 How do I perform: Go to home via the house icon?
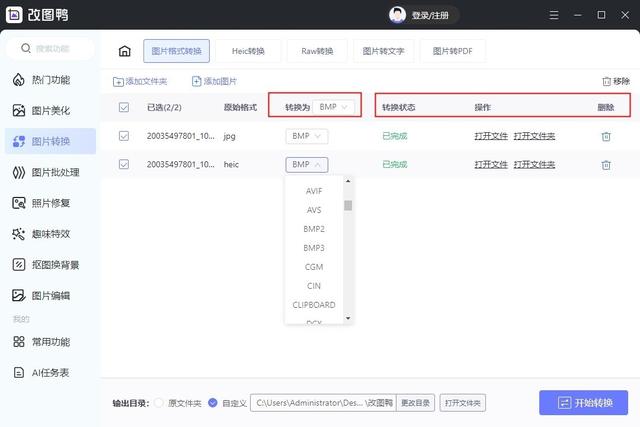(x=124, y=51)
